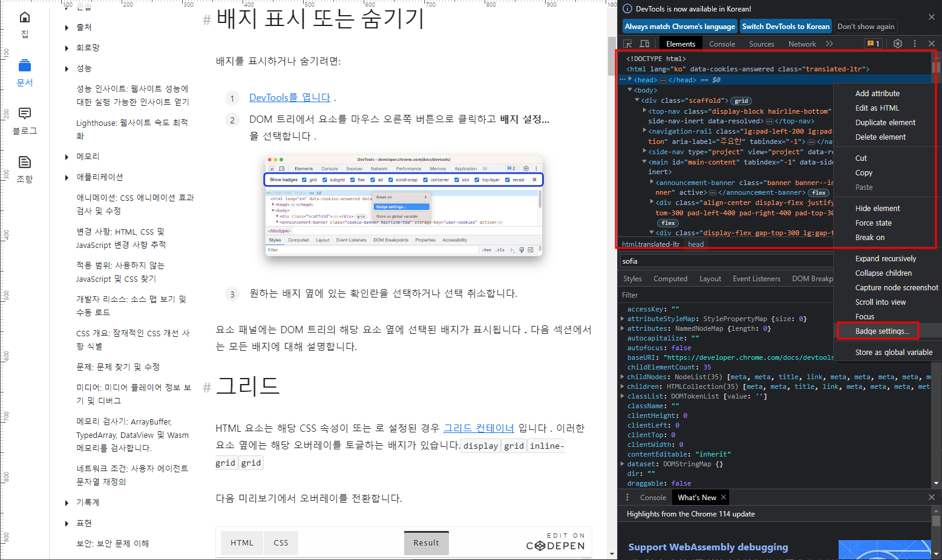Expand childNodes NodeList property

(623, 377)
